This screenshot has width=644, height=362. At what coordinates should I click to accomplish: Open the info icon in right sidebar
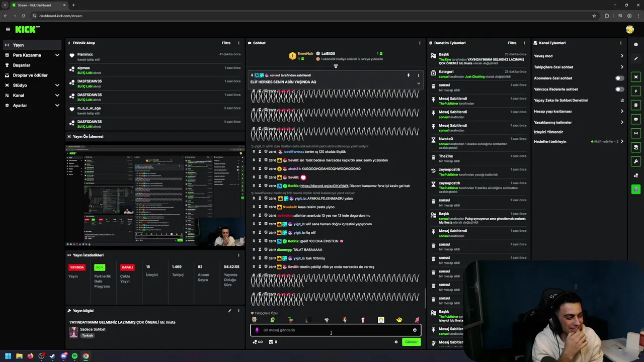click(x=636, y=45)
